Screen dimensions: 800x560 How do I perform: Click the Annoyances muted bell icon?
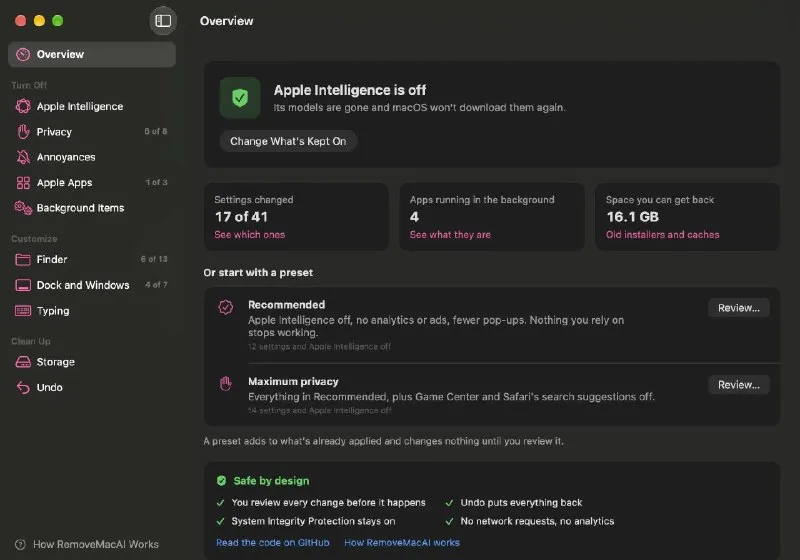click(23, 157)
